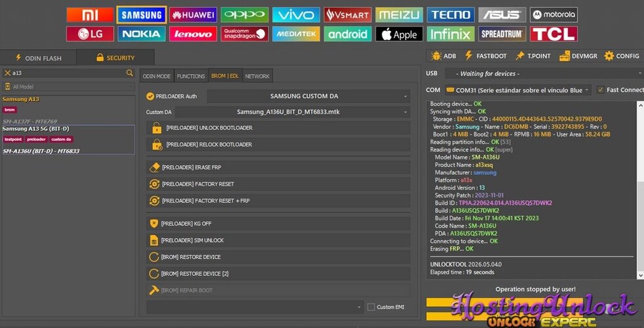Screen dimensions: 644x328
Task: Open the Infinix brand section
Action: click(450, 34)
